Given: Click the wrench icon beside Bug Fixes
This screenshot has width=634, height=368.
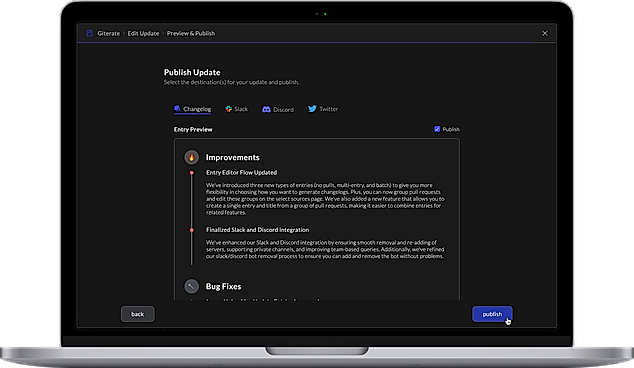Looking at the screenshot, I should tap(192, 286).
